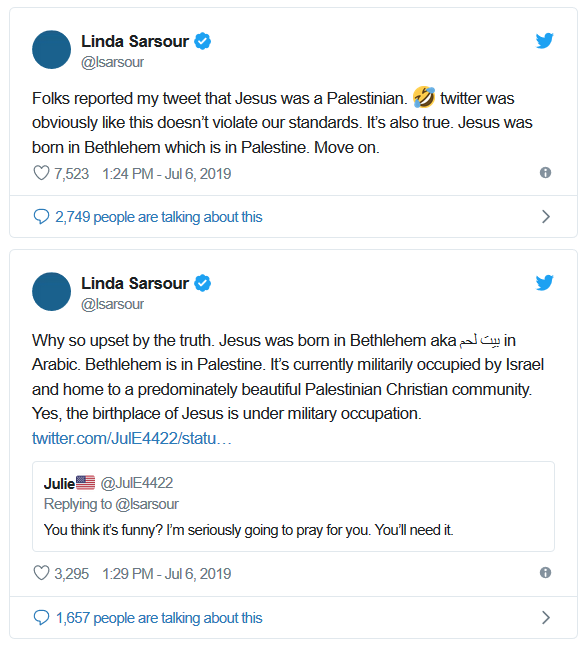Open the 1:24 PM - Jul 6, 2019 timestamp
This screenshot has height=650, width=584.
[167, 173]
